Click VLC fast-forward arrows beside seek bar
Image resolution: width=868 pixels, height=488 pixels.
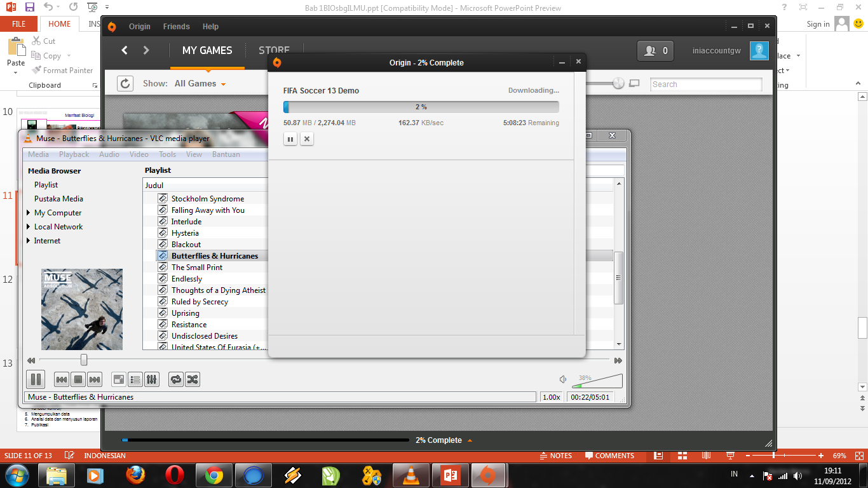pos(618,360)
